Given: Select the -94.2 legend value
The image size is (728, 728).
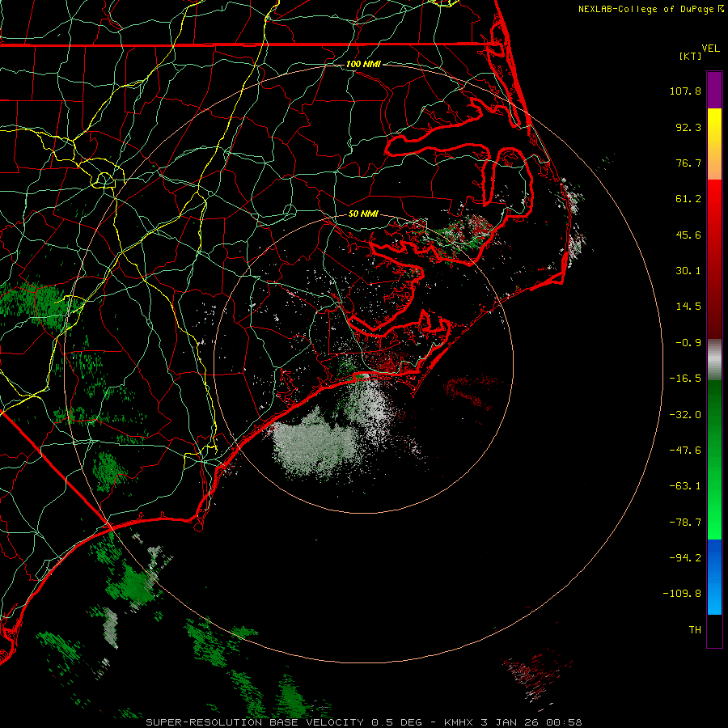Looking at the screenshot, I should [x=685, y=557].
